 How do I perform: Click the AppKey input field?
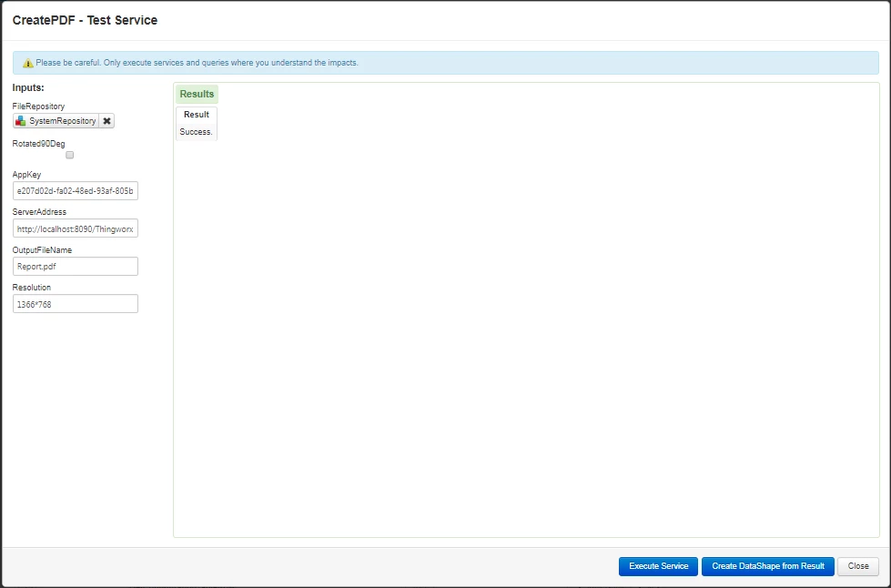(x=75, y=191)
